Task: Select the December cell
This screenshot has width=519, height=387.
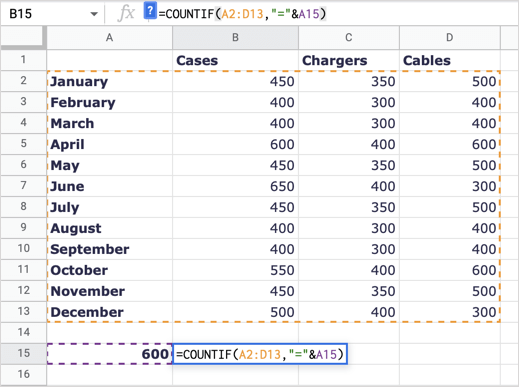Action: (109, 312)
